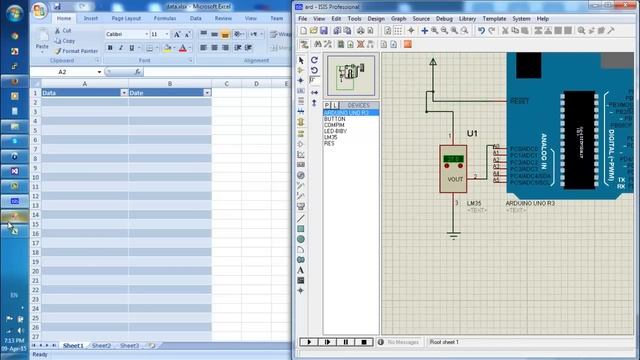Stop the running simulation
The width and height of the screenshot is (640, 360).
pos(364,342)
